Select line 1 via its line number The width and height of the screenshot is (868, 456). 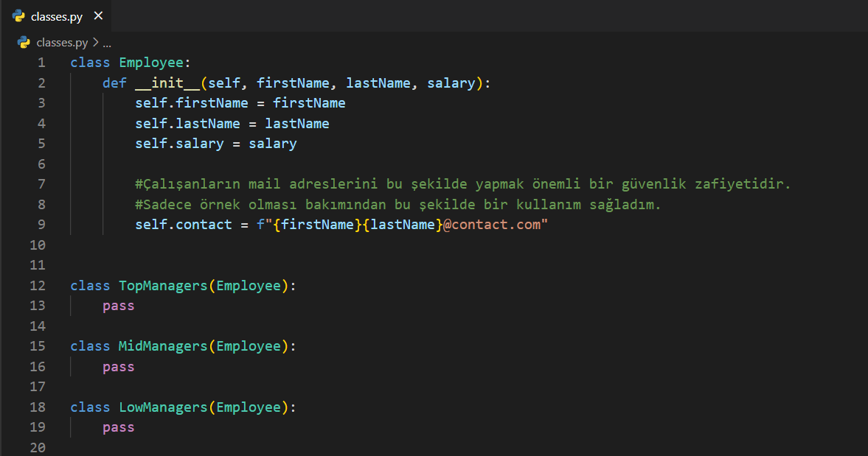pos(41,63)
